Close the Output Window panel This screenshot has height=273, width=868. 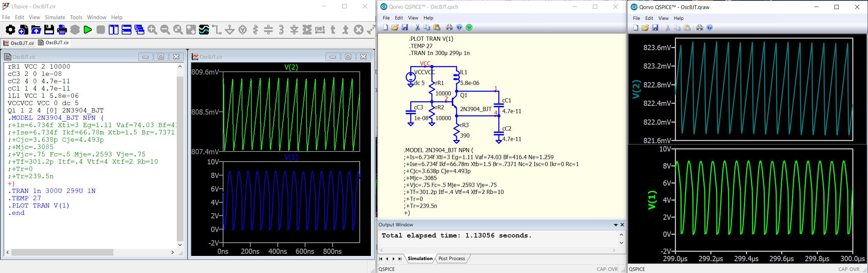coord(622,225)
